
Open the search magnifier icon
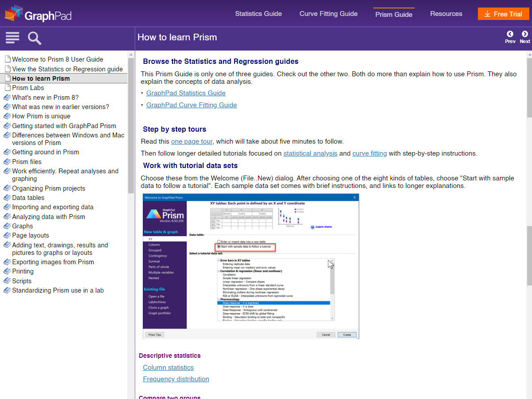(x=35, y=38)
